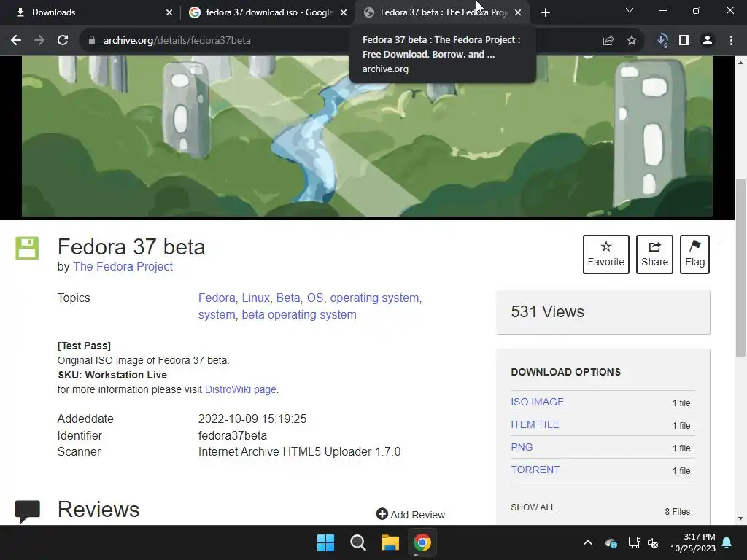Open the Windows Start menu
This screenshot has height=560, width=747.
point(326,542)
